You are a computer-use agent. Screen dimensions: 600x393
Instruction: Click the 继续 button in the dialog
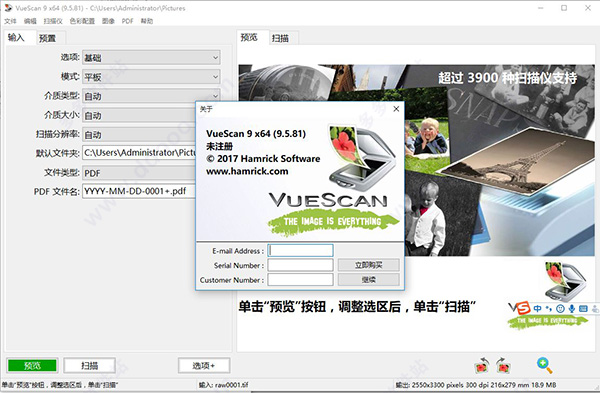tap(368, 279)
